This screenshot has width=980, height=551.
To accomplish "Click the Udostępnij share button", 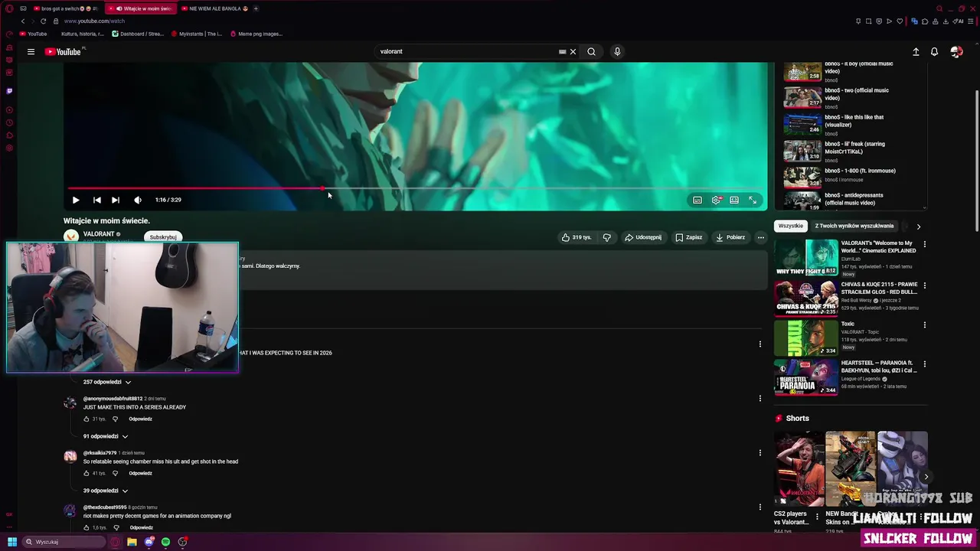I will pyautogui.click(x=643, y=237).
